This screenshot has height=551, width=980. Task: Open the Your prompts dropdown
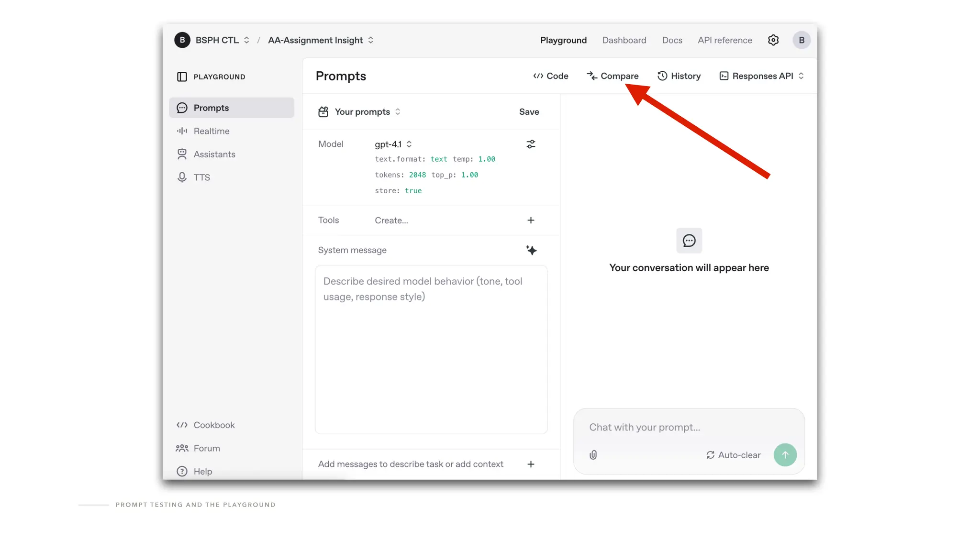click(367, 111)
